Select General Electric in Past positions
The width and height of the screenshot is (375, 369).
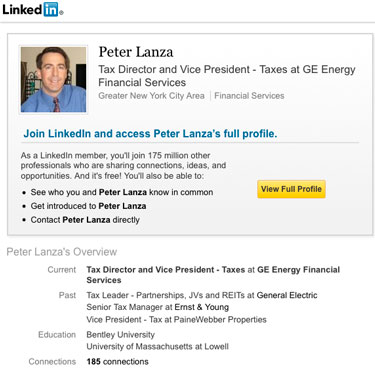pyautogui.click(x=287, y=295)
